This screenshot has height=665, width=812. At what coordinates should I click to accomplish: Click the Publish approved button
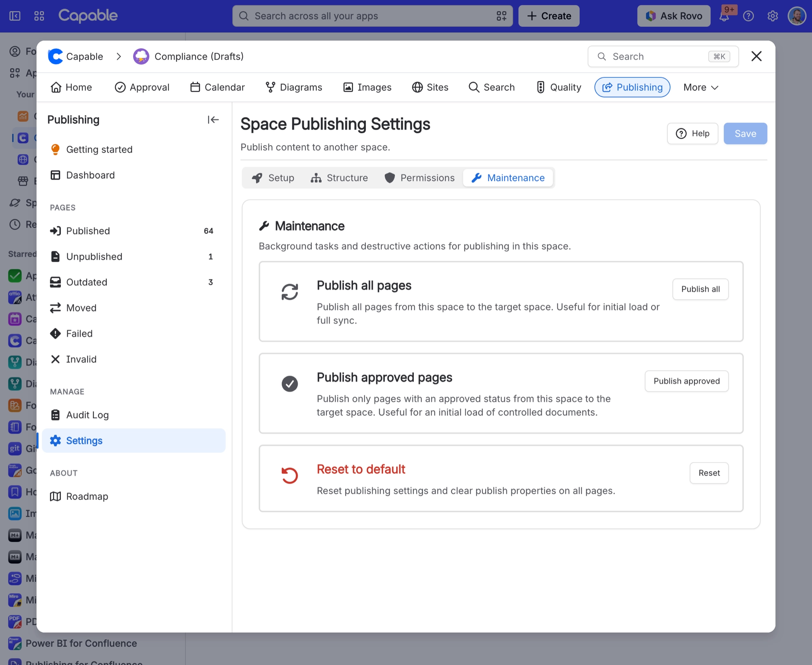(687, 381)
